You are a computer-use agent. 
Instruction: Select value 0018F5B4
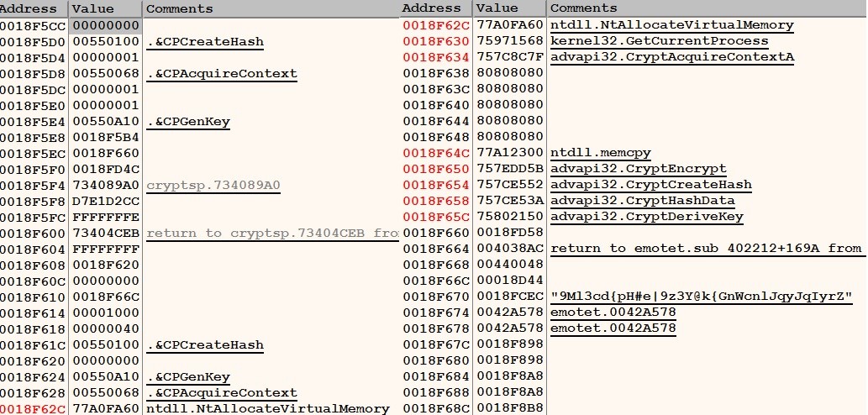[106, 137]
